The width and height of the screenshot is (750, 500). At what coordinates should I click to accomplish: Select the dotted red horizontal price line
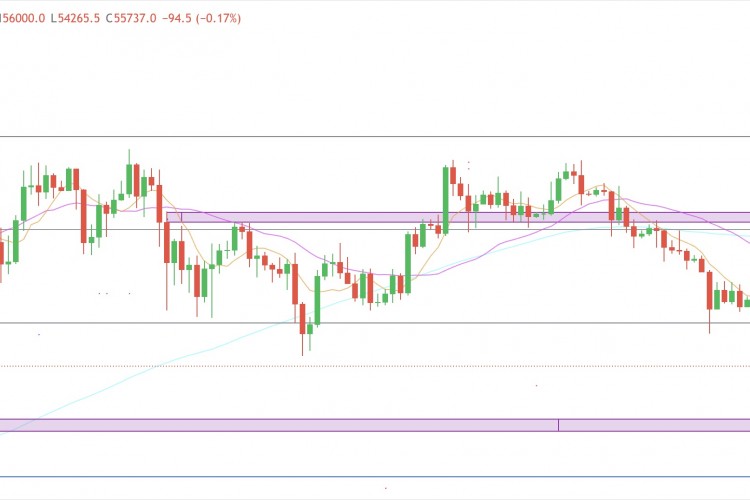(375, 366)
